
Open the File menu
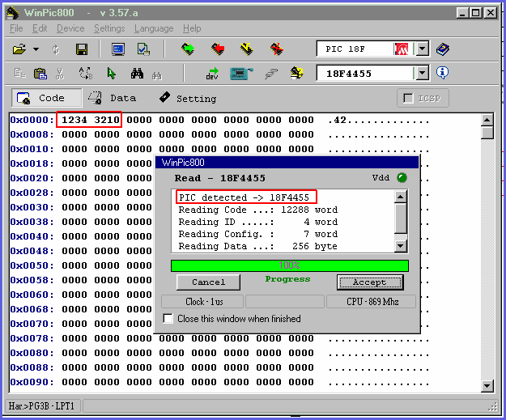tap(16, 28)
